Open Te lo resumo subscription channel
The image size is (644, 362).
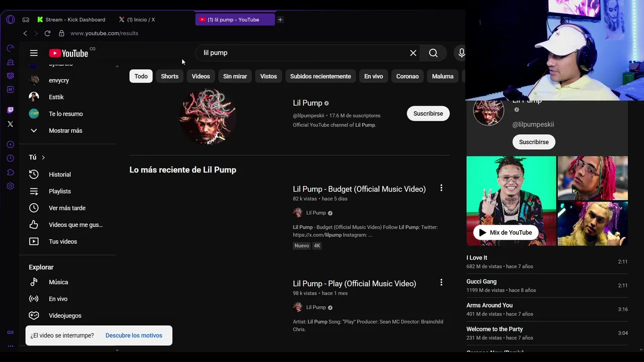67,114
